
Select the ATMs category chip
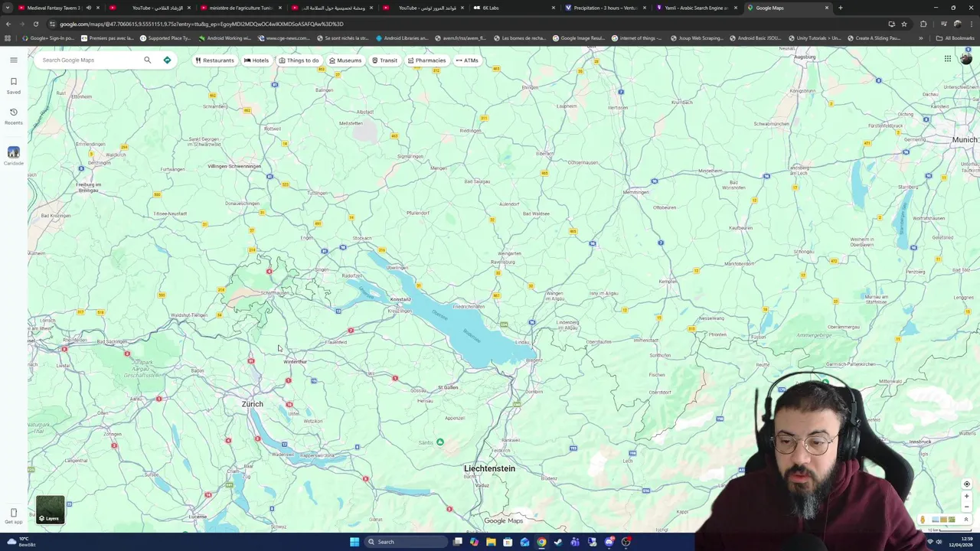point(467,60)
